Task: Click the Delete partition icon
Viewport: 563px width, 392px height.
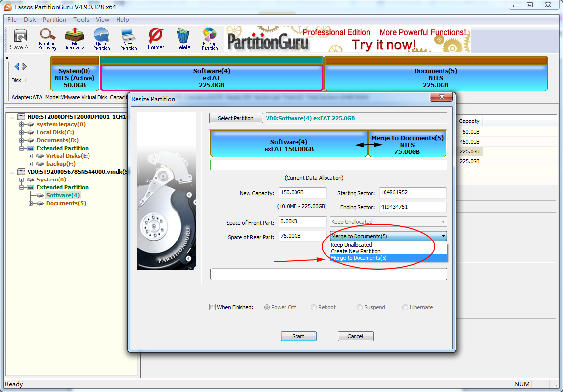Action: point(183,39)
